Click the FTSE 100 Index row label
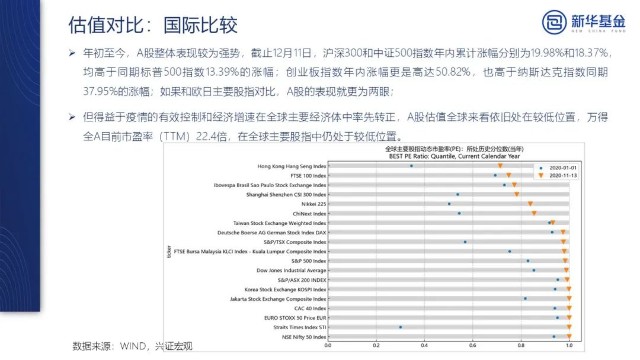Screen dimensions: 640x360 (308, 176)
